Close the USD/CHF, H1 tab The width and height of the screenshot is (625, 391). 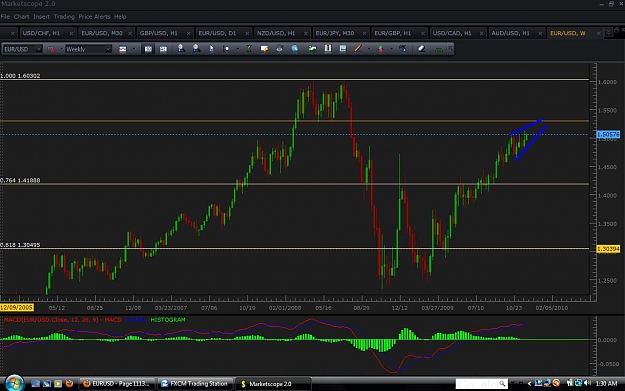pyautogui.click(x=71, y=33)
